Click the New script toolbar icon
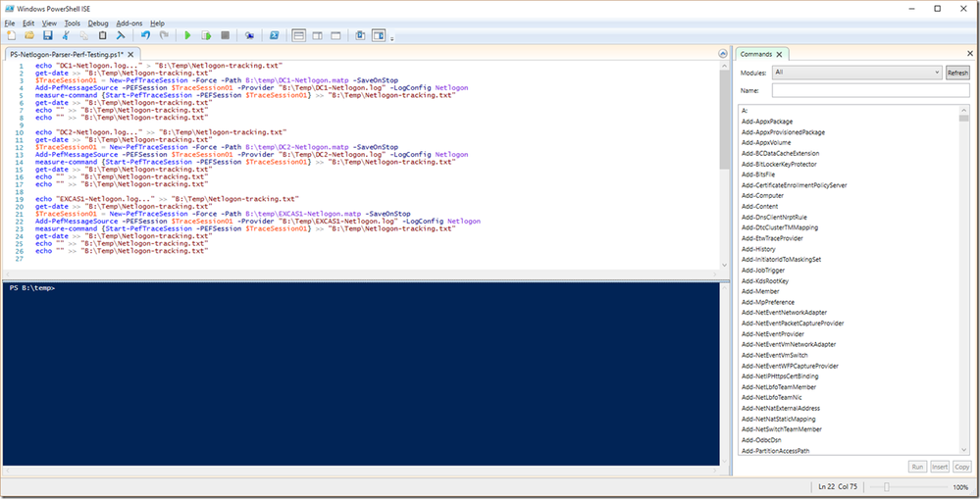The height and width of the screenshot is (499, 980). (x=11, y=35)
